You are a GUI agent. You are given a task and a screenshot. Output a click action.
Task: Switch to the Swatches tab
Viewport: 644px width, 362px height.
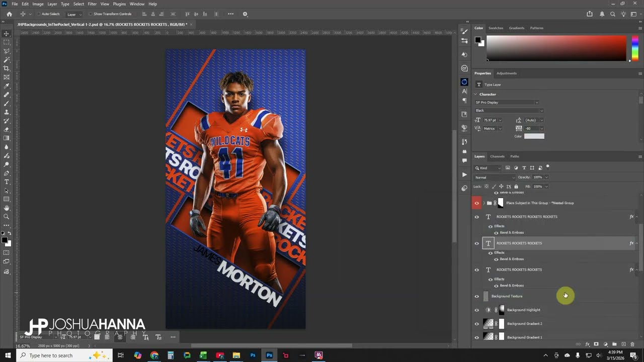click(496, 28)
